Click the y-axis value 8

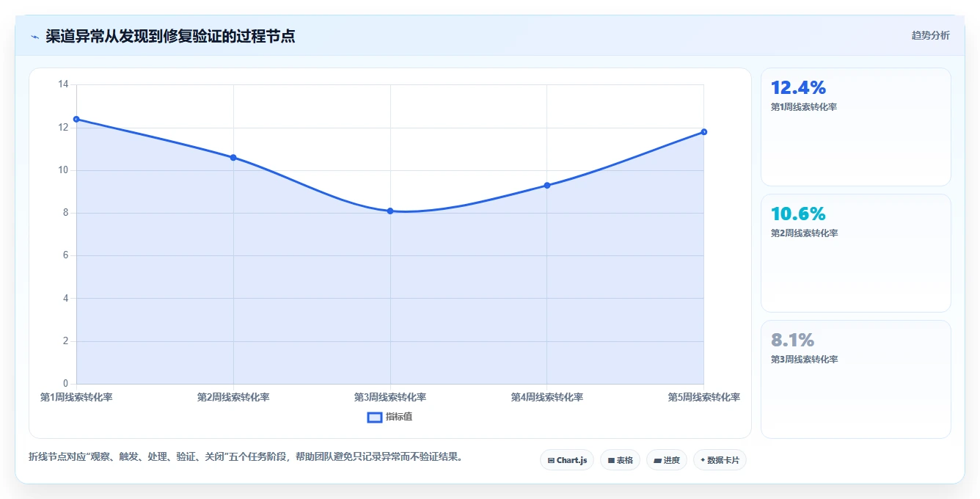point(65,213)
